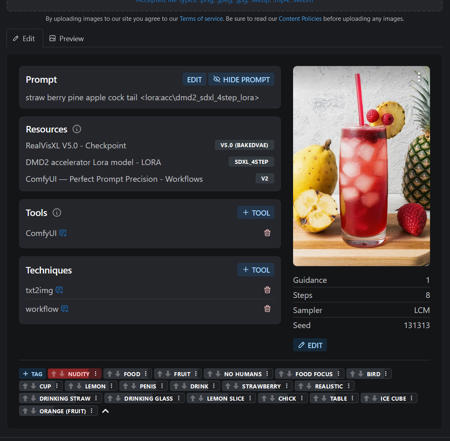Image resolution: width=450 pixels, height=441 pixels.
Task: Delete the ComfyUI tool entry
Action: (267, 233)
